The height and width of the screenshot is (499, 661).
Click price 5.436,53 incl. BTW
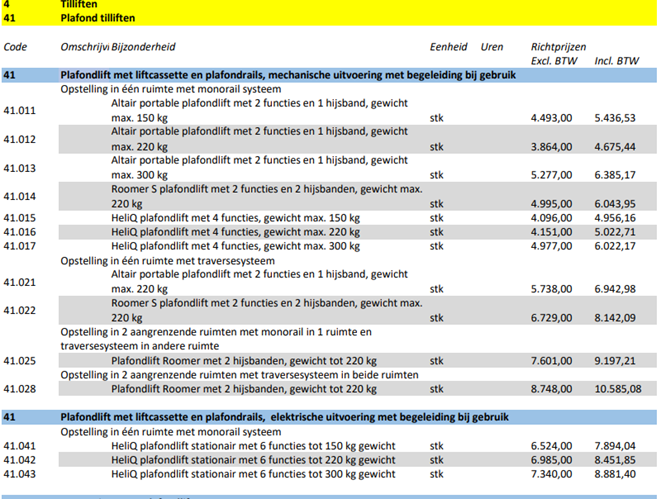coord(615,118)
